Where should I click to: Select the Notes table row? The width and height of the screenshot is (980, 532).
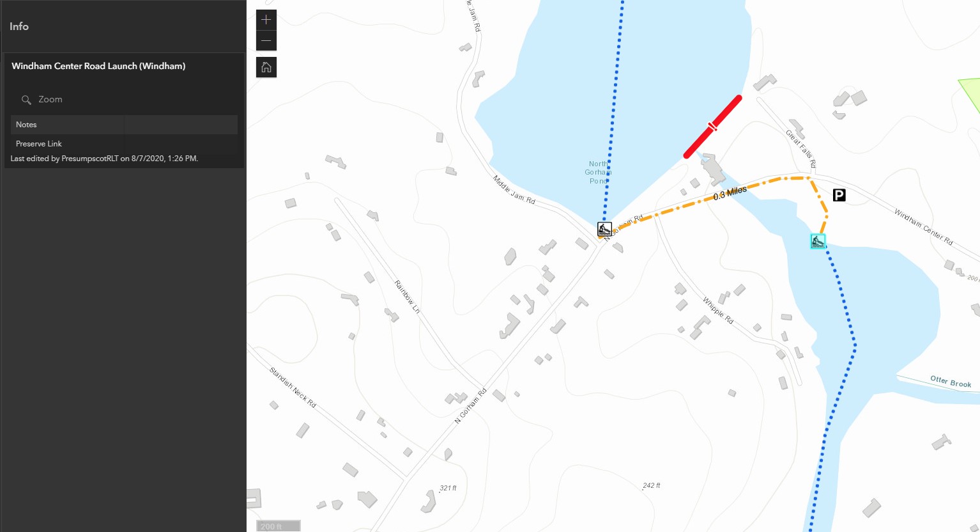pos(124,125)
